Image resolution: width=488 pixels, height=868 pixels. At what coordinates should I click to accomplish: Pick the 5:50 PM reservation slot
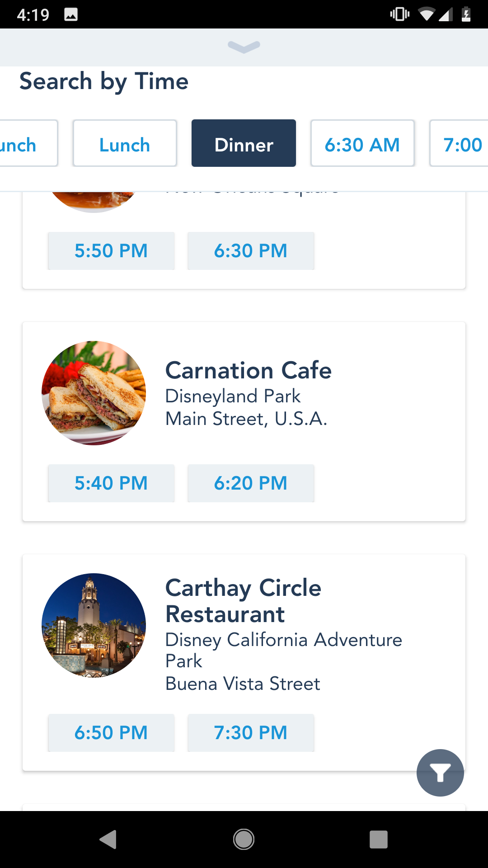[111, 251]
